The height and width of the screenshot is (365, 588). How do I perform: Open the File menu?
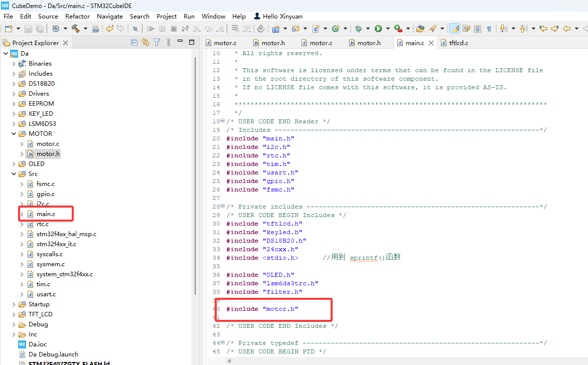8,17
